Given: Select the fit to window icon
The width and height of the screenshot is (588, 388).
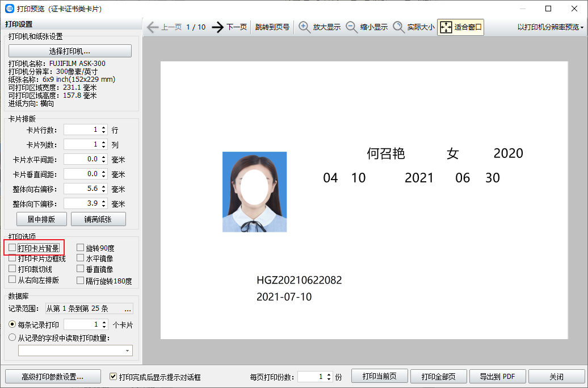Looking at the screenshot, I should click(446, 27).
